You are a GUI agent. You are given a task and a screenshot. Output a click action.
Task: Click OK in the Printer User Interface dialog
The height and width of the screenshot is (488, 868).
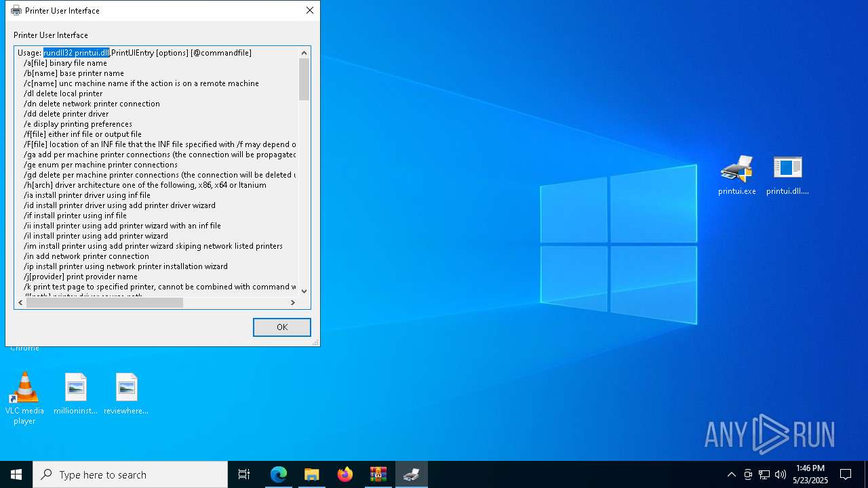[x=282, y=327]
